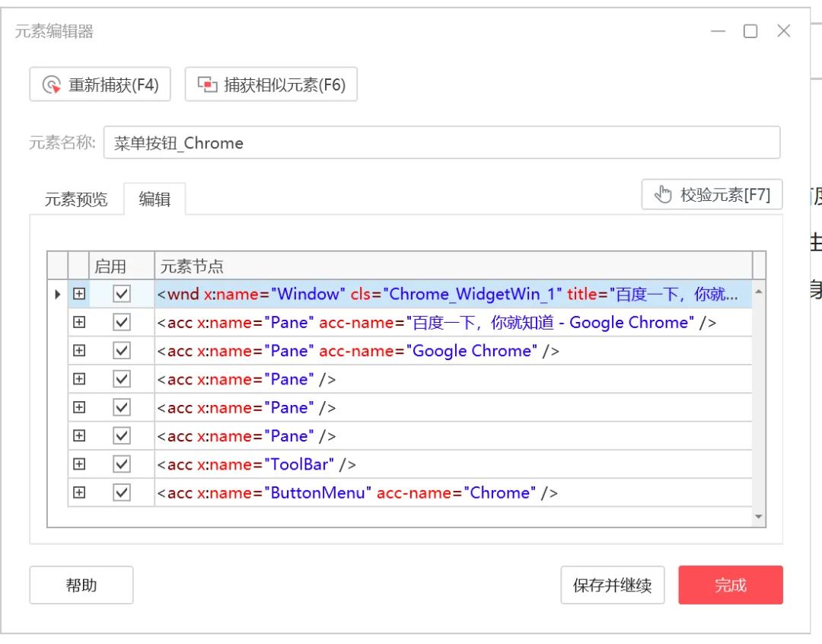This screenshot has height=644, width=822.
Task: Toggle the ButtonMenu Chrome node checkbox
Action: tap(122, 493)
